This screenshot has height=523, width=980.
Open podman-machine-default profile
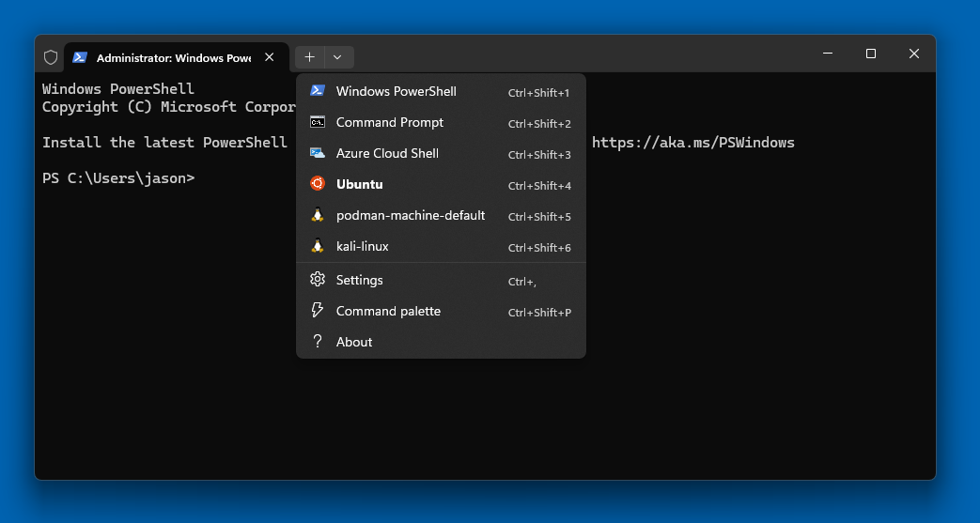[442, 216]
